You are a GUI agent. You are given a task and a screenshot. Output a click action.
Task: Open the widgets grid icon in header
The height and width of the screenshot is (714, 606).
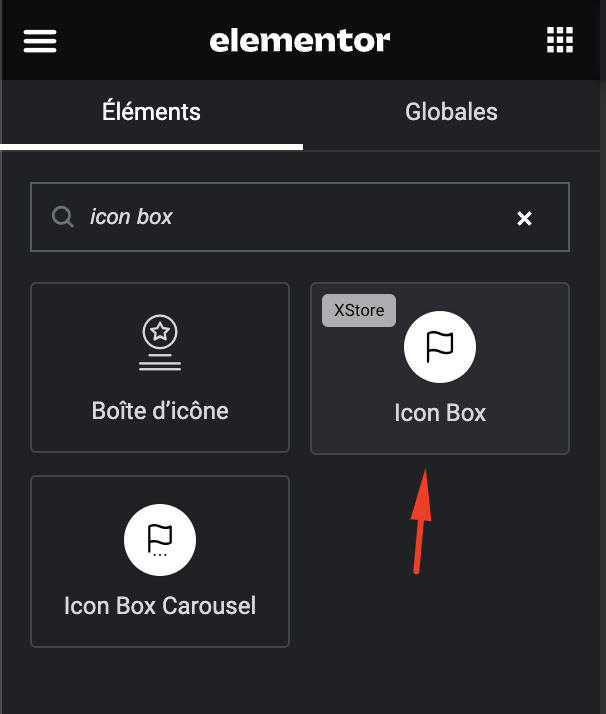(x=560, y=40)
